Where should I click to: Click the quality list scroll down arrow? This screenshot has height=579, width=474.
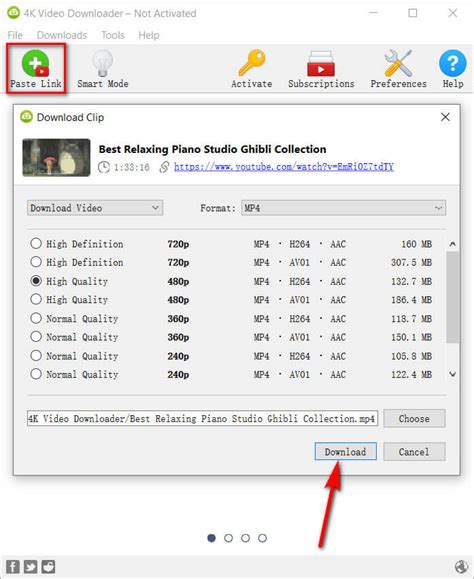point(453,374)
